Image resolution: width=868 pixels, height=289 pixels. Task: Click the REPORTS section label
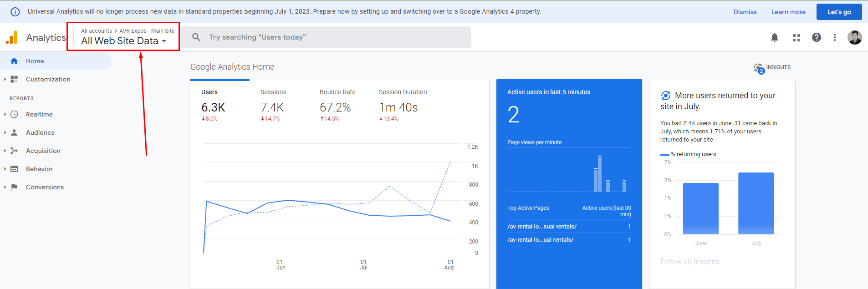(x=21, y=98)
